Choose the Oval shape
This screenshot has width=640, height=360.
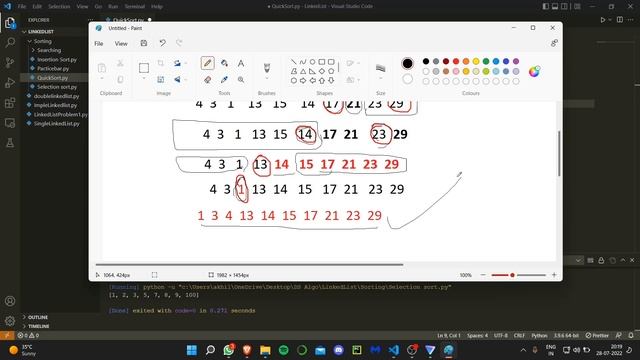tap(312, 62)
